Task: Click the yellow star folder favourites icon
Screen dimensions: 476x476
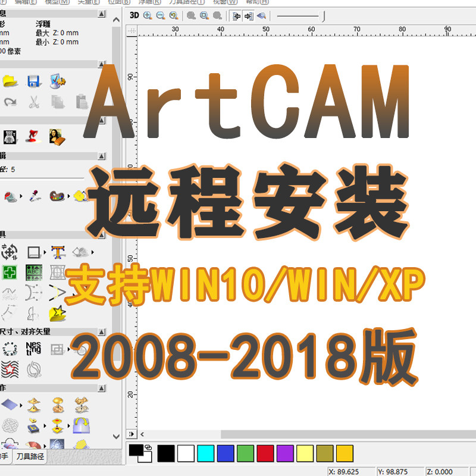Action: (x=57, y=314)
